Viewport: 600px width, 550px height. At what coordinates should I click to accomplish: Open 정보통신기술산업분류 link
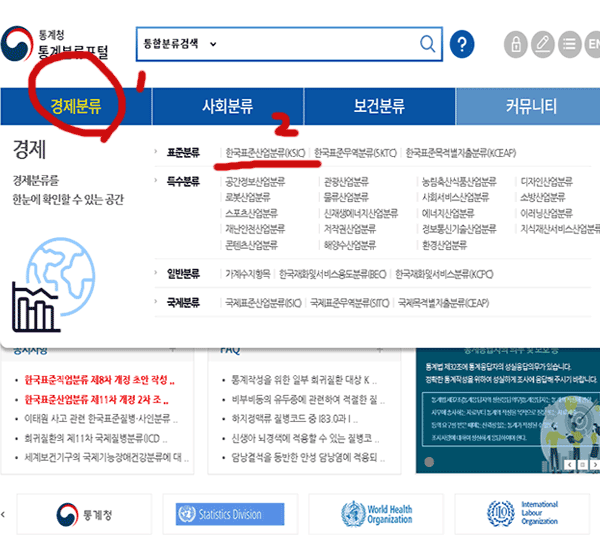[459, 229]
